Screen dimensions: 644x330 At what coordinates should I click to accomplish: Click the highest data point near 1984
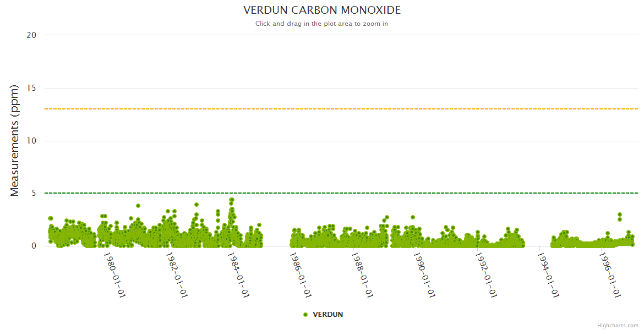pyautogui.click(x=232, y=200)
